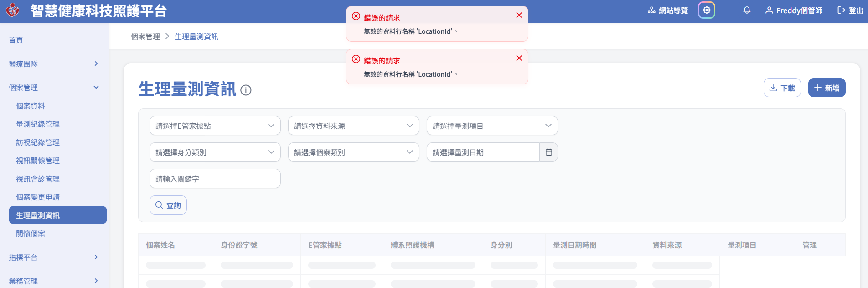
Task: Go to 量測紀錄管理 in sidebar
Action: [38, 124]
